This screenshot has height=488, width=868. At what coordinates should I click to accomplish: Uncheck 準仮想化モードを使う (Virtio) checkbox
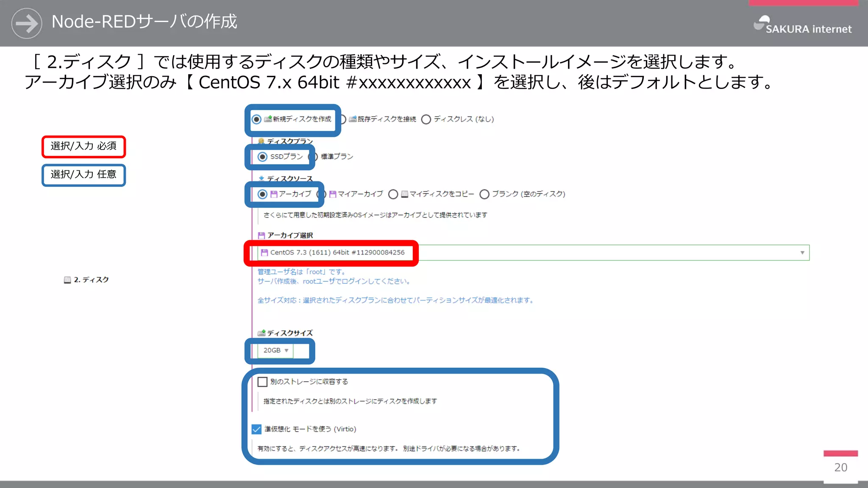256,429
